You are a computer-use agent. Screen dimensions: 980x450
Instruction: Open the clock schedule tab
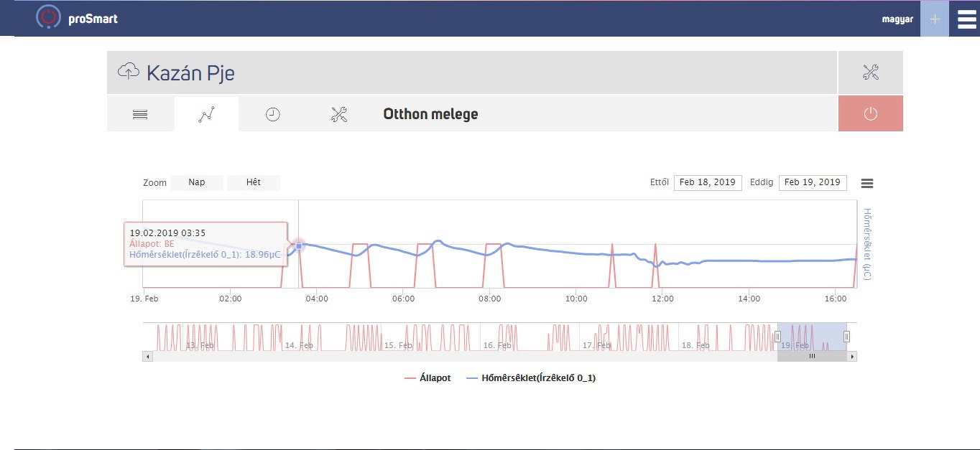pos(272,114)
